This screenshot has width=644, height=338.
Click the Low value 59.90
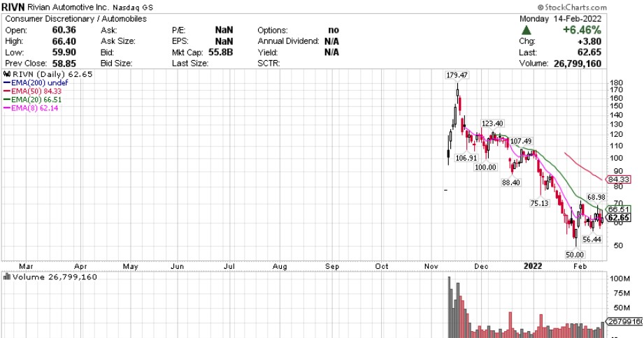coord(64,52)
